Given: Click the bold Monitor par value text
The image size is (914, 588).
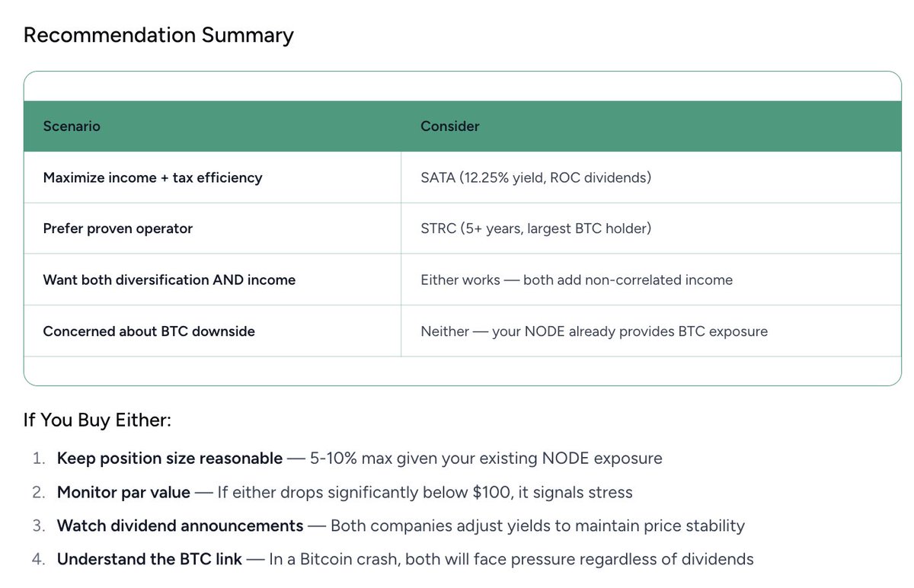Looking at the screenshot, I should (123, 492).
